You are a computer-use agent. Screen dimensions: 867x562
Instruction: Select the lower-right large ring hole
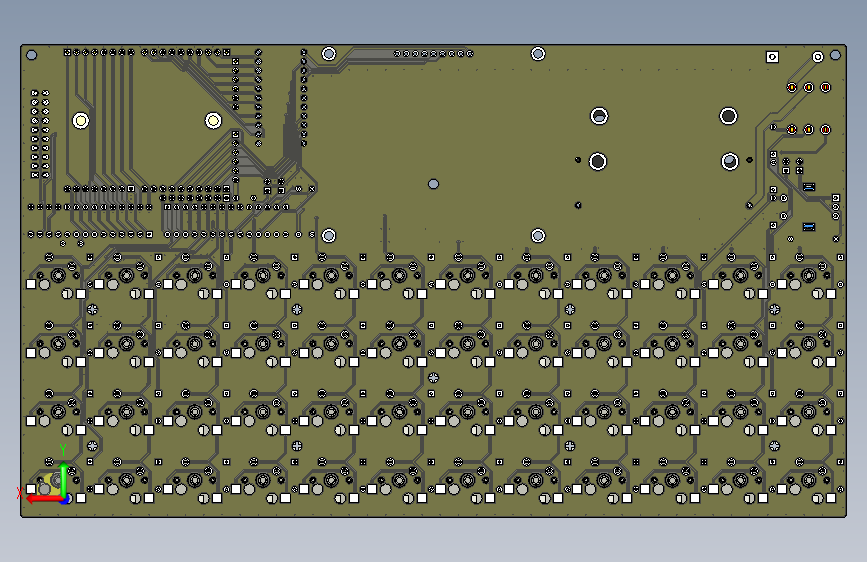pyautogui.click(x=730, y=162)
